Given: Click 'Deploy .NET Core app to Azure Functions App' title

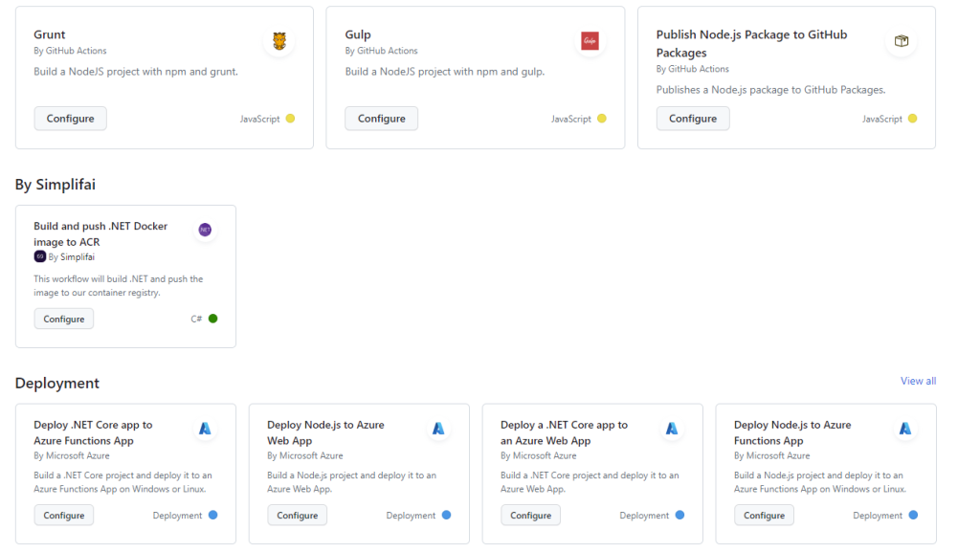Looking at the screenshot, I should (93, 432).
